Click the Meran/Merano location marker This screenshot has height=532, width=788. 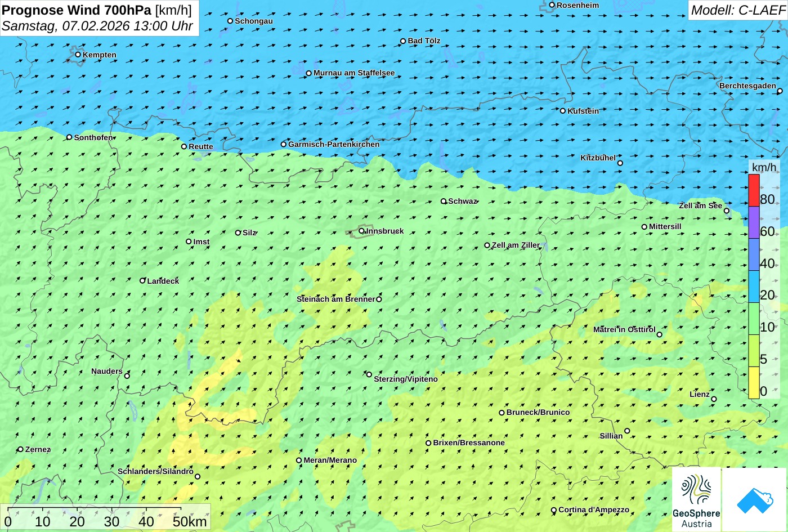pos(299,461)
